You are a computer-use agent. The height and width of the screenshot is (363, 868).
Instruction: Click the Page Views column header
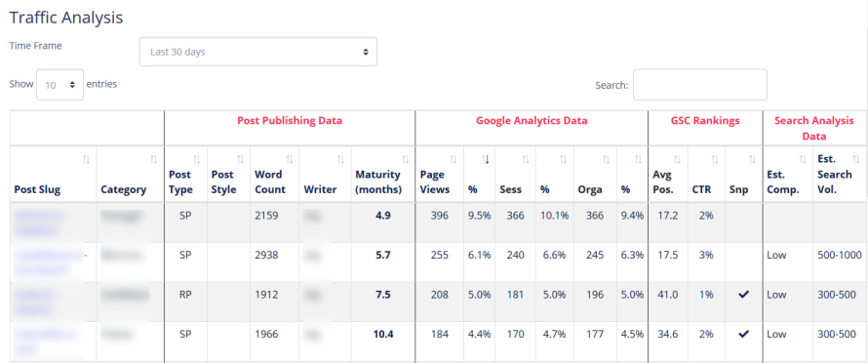[x=440, y=174]
